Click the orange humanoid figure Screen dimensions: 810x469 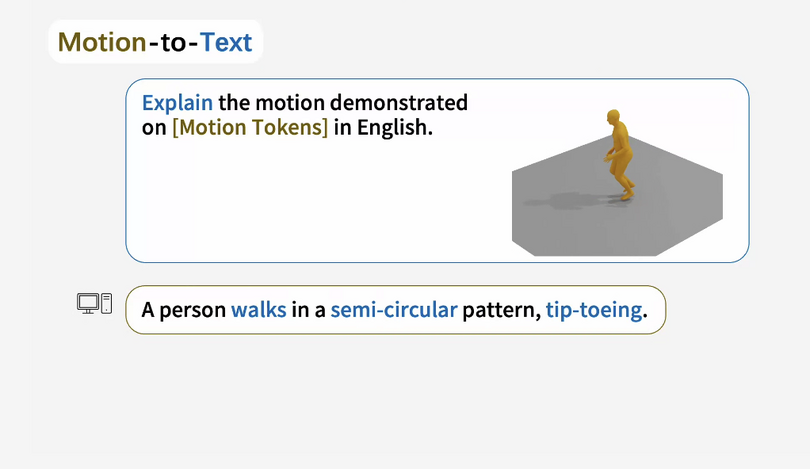619,154
